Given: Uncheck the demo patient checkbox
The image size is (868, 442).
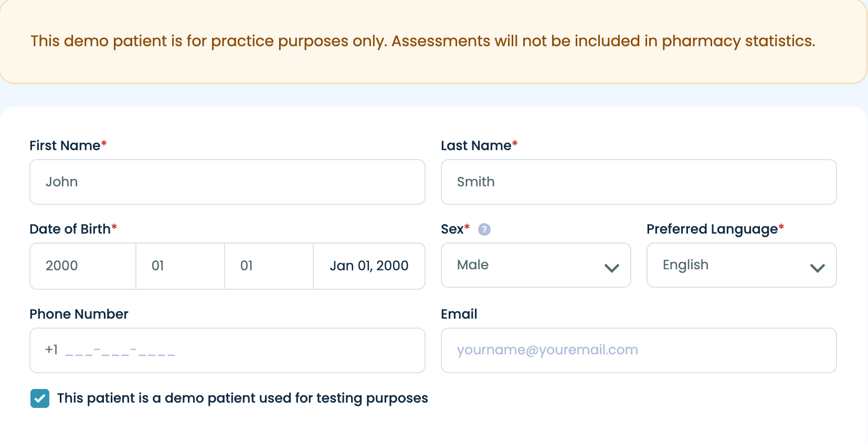Looking at the screenshot, I should coord(40,398).
